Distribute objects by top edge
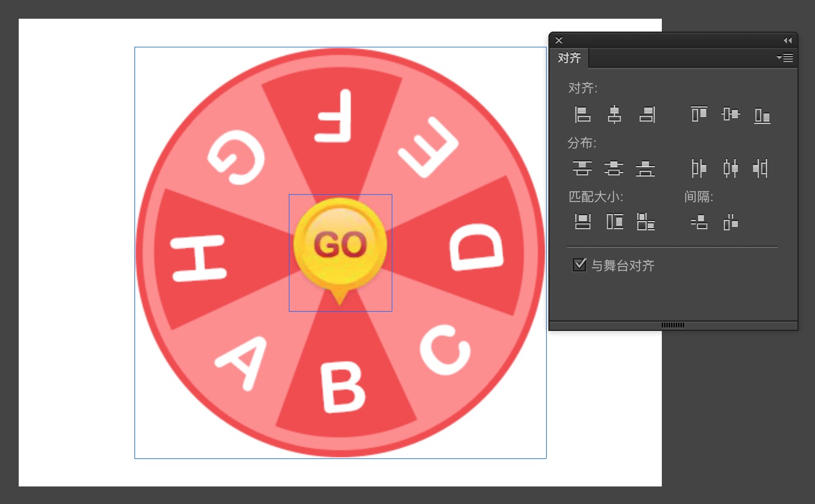This screenshot has height=504, width=815. [582, 168]
